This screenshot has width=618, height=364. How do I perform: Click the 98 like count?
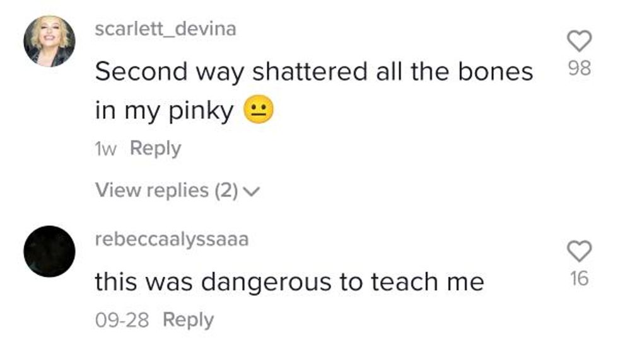580,69
